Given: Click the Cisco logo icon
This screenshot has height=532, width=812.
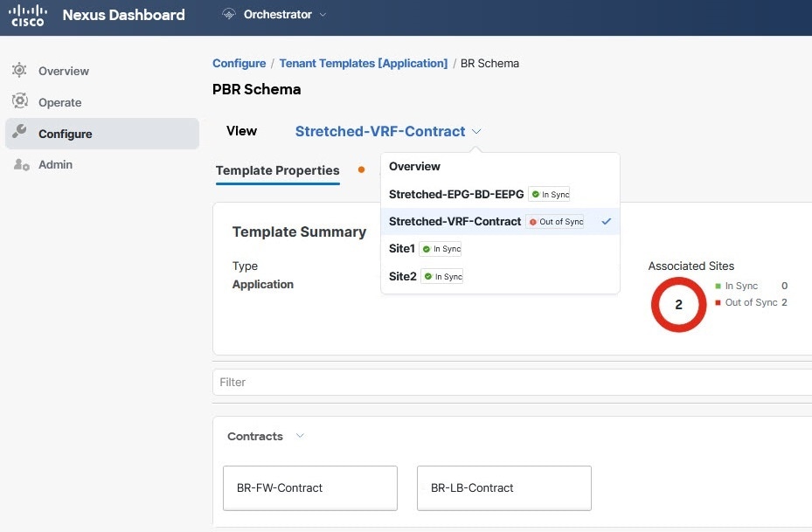Looking at the screenshot, I should click(28, 15).
